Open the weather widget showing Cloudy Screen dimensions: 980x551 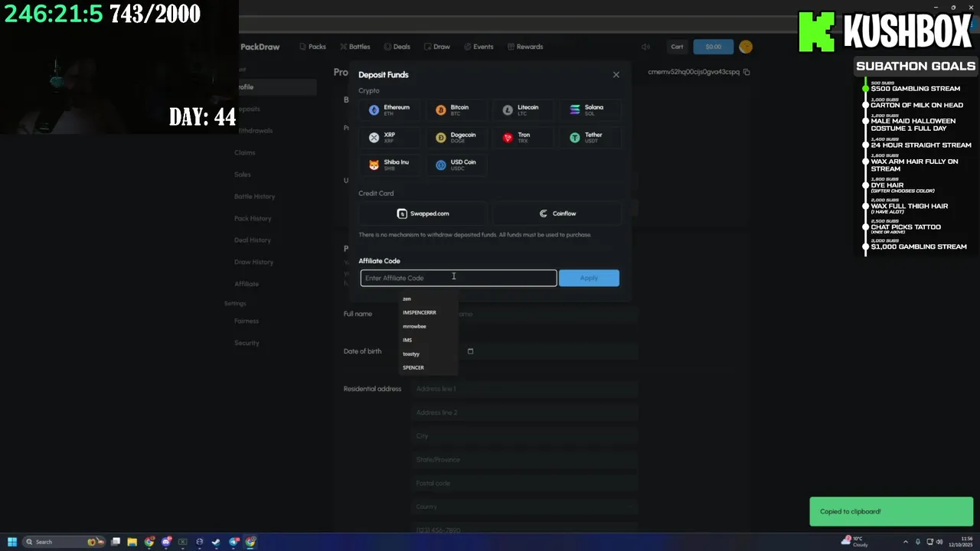click(x=856, y=541)
